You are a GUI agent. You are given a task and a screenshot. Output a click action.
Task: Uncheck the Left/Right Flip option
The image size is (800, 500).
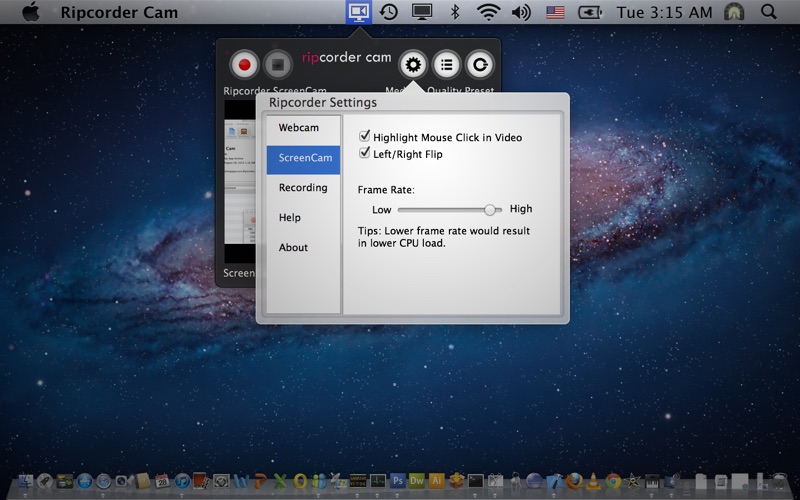tap(365, 154)
